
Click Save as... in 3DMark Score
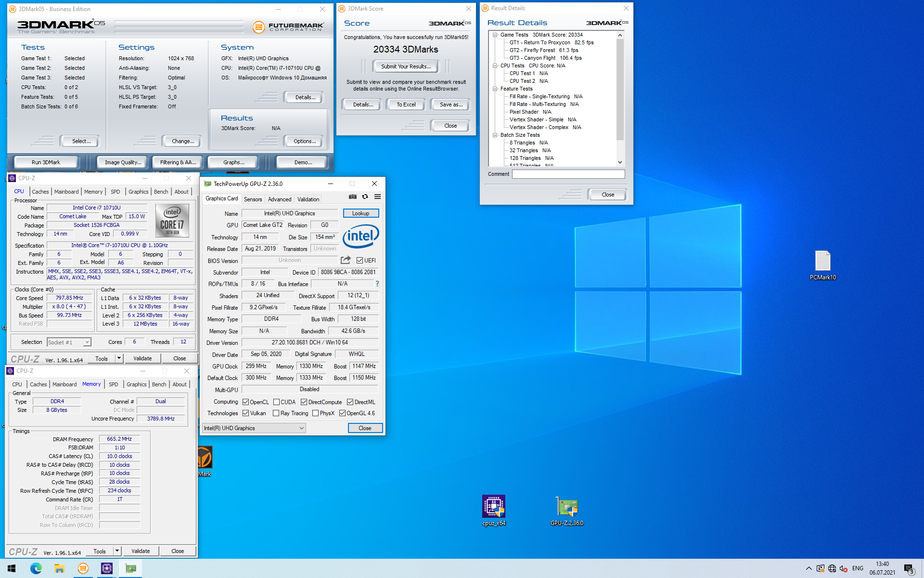[451, 105]
